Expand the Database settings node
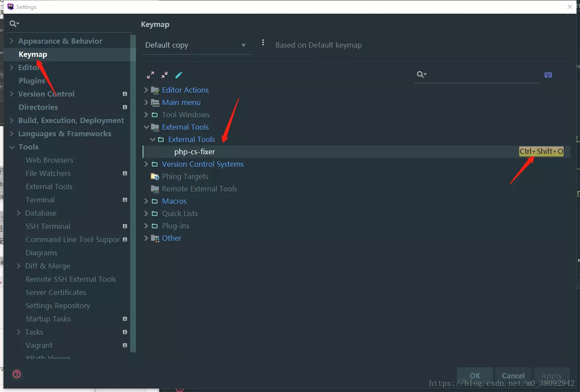 pyautogui.click(x=19, y=213)
